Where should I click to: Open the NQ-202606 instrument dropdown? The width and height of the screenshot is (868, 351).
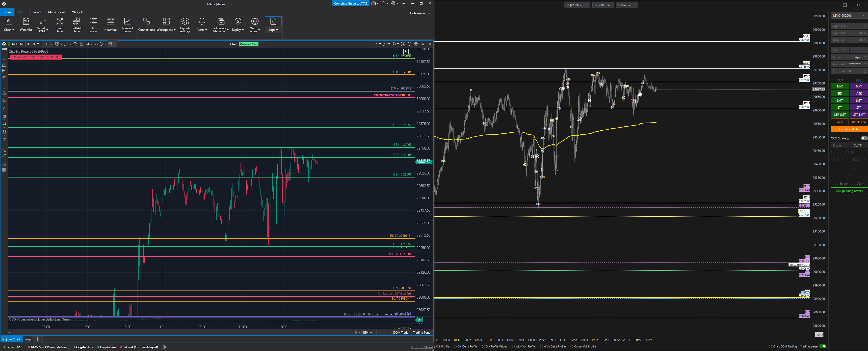pyautogui.click(x=577, y=5)
